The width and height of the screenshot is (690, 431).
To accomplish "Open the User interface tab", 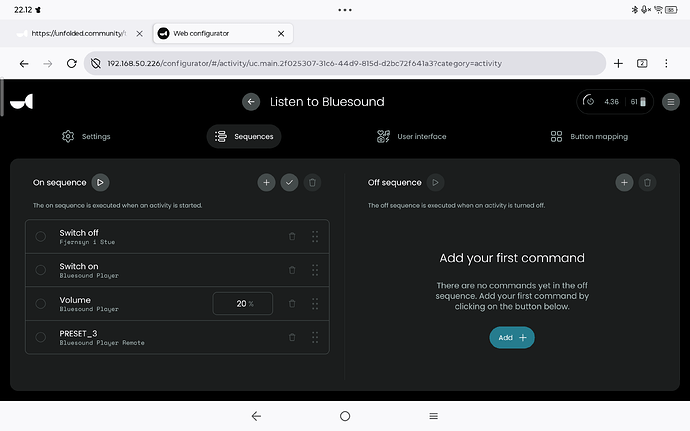I will (x=411, y=136).
